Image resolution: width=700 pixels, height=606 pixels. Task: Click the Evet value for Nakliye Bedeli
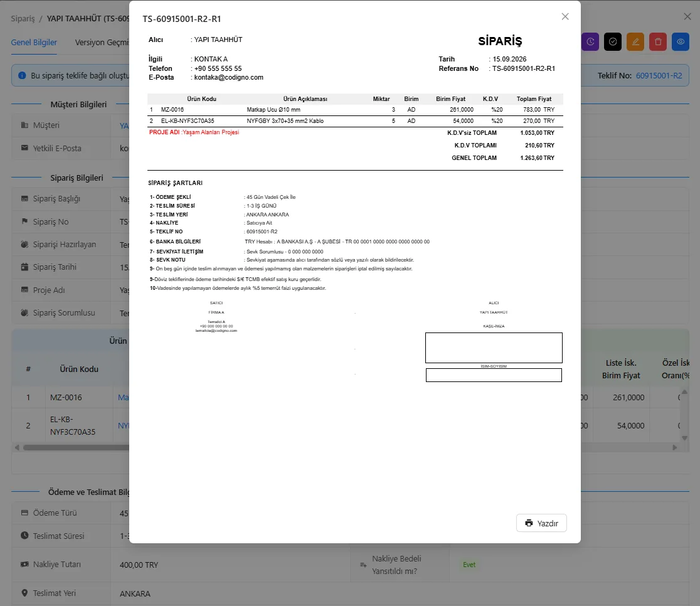pos(469,565)
